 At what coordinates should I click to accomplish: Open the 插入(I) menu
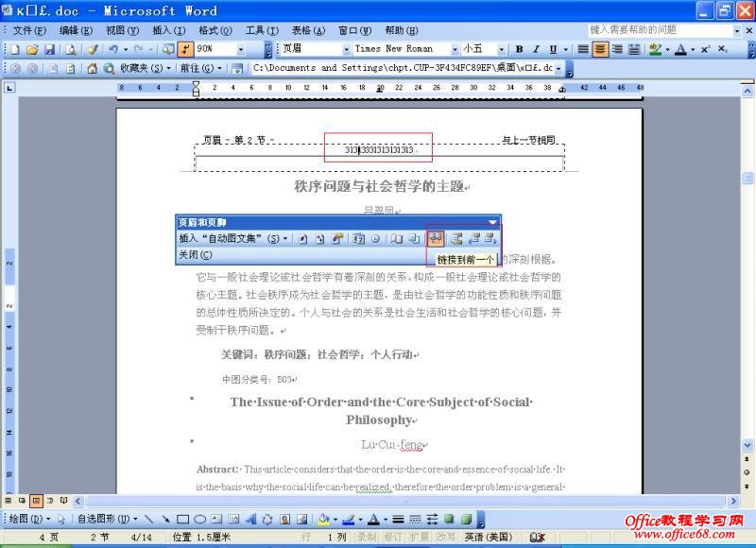[169, 30]
